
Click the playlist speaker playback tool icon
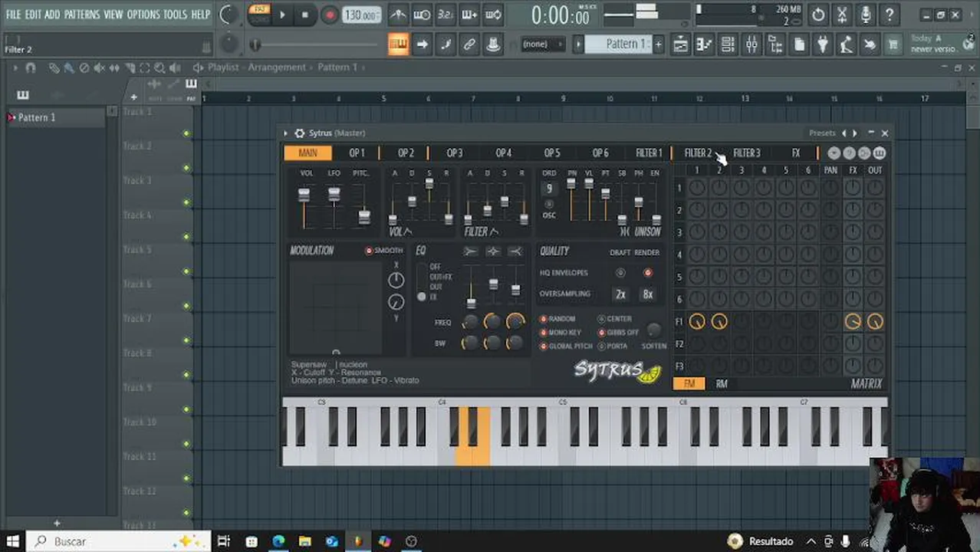[x=176, y=67]
